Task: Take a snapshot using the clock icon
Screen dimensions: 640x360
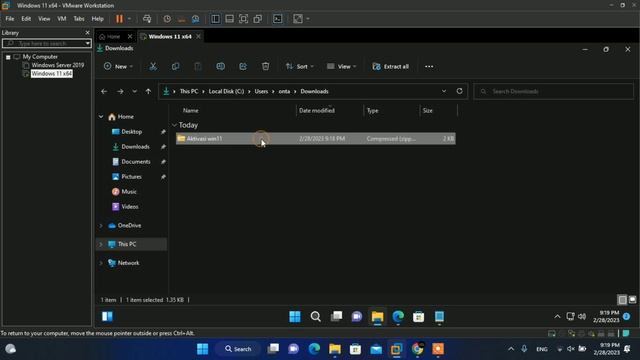Action: pyautogui.click(x=167, y=19)
